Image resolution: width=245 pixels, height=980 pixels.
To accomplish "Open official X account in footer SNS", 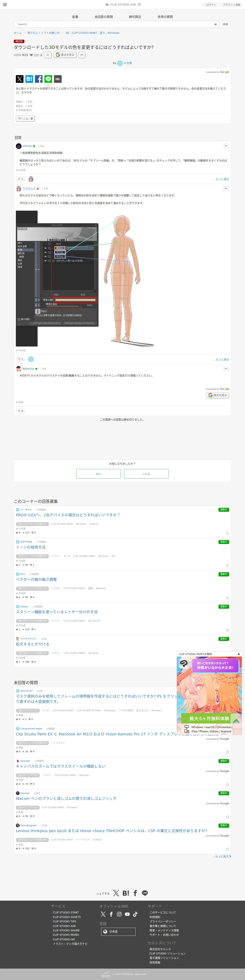I will 103,914.
